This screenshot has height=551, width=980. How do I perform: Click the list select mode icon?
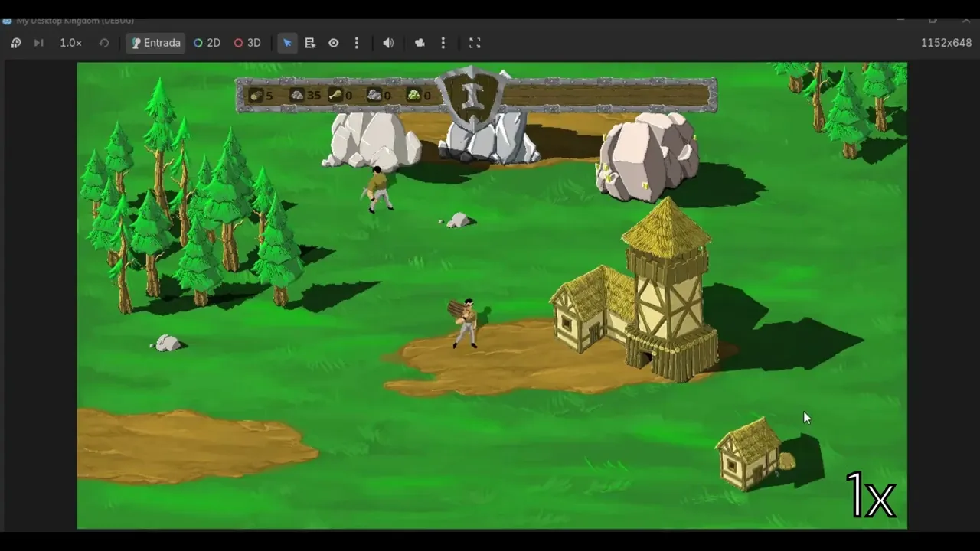pyautogui.click(x=310, y=43)
